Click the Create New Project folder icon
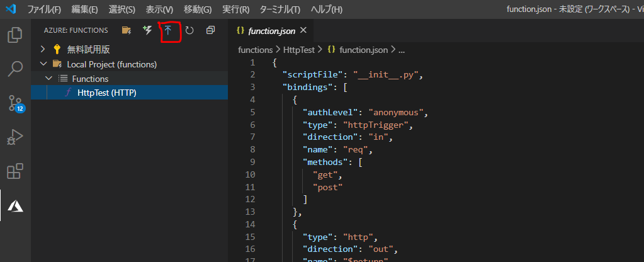The height and width of the screenshot is (262, 644). point(127,30)
